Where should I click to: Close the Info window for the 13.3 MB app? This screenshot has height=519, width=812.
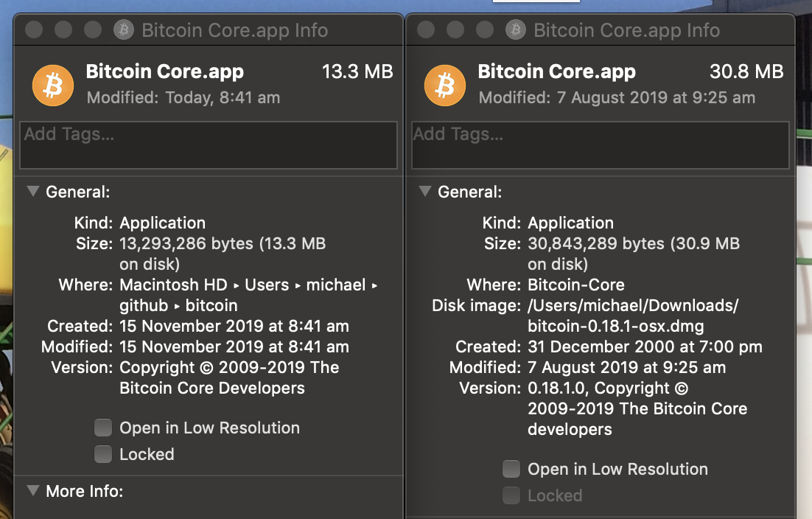click(34, 30)
